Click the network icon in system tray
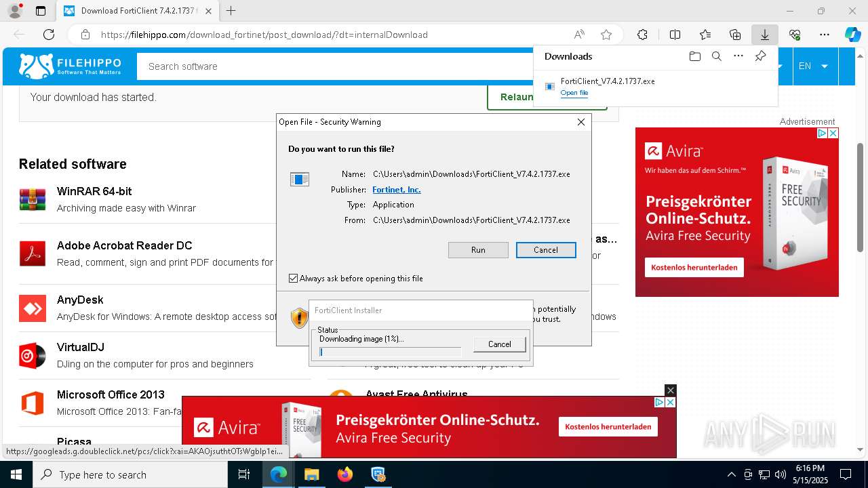 (x=764, y=474)
